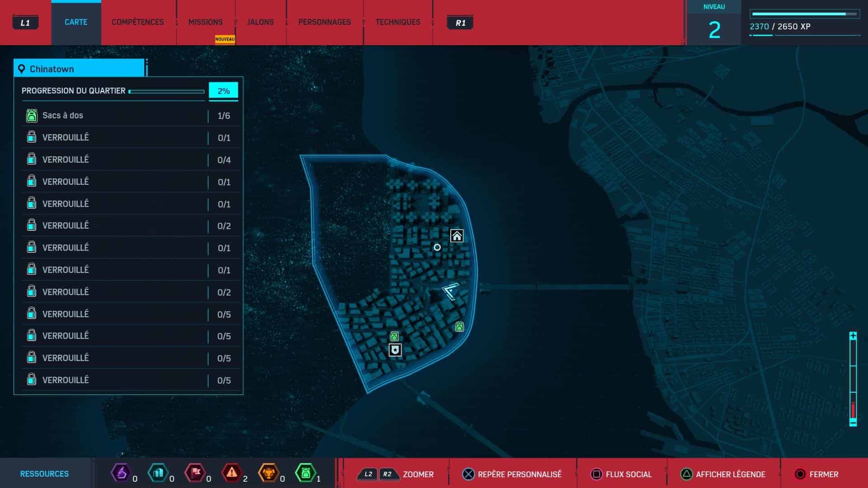Click Afficher Légende button
This screenshot has width=868, height=488.
click(x=722, y=474)
